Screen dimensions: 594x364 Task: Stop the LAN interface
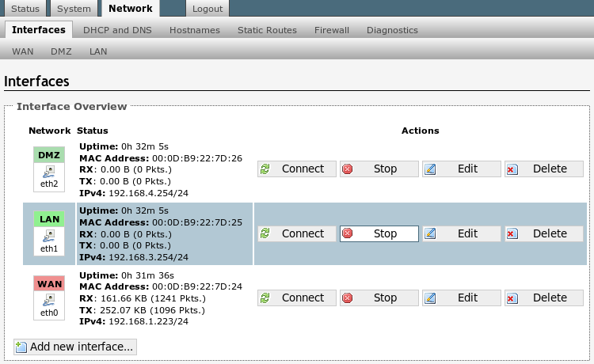point(379,233)
